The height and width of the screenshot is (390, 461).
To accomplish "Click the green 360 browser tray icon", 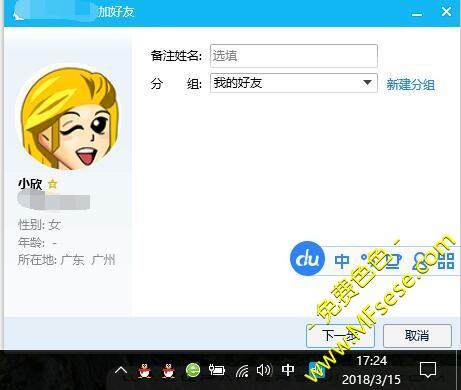I will click(193, 370).
